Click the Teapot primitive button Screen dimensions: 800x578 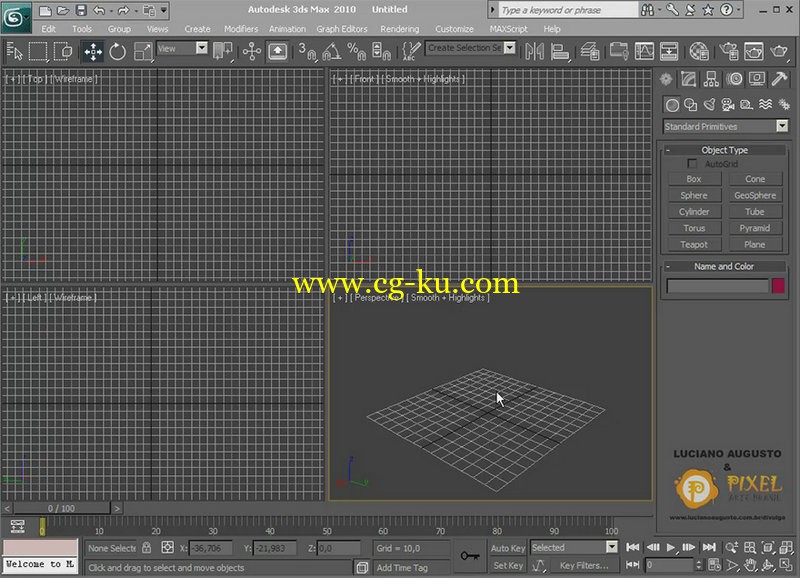[x=694, y=244]
